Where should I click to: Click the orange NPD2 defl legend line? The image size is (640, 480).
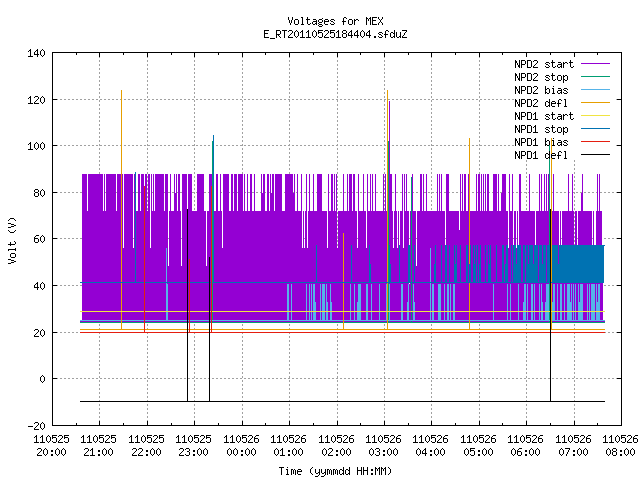pyautogui.click(x=595, y=103)
